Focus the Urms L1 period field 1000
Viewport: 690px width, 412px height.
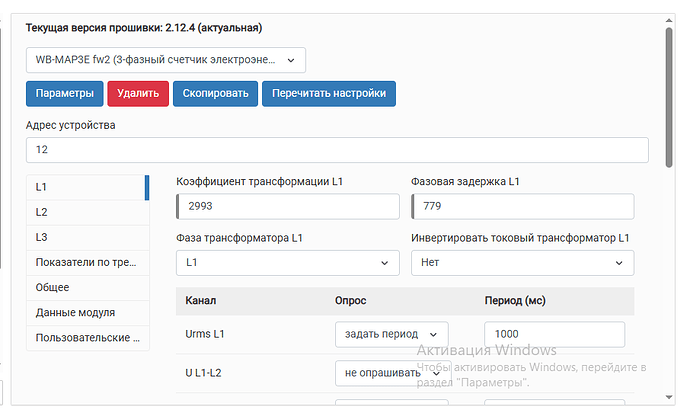click(x=554, y=335)
